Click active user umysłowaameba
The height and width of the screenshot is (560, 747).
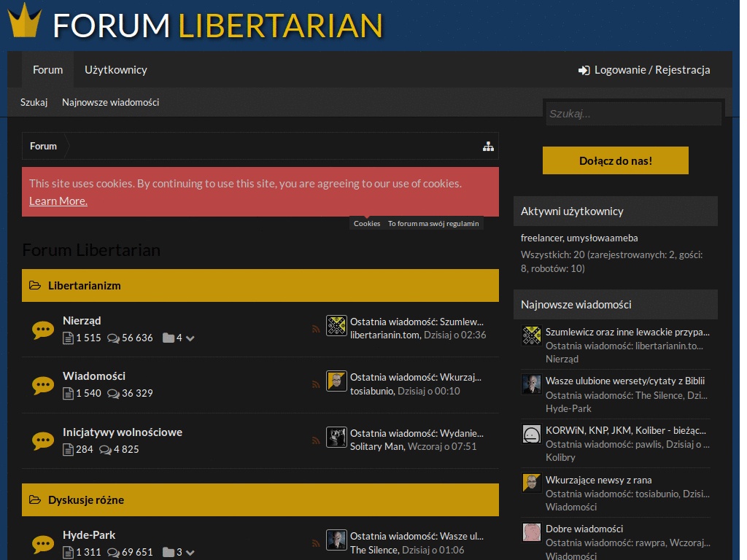click(x=602, y=238)
